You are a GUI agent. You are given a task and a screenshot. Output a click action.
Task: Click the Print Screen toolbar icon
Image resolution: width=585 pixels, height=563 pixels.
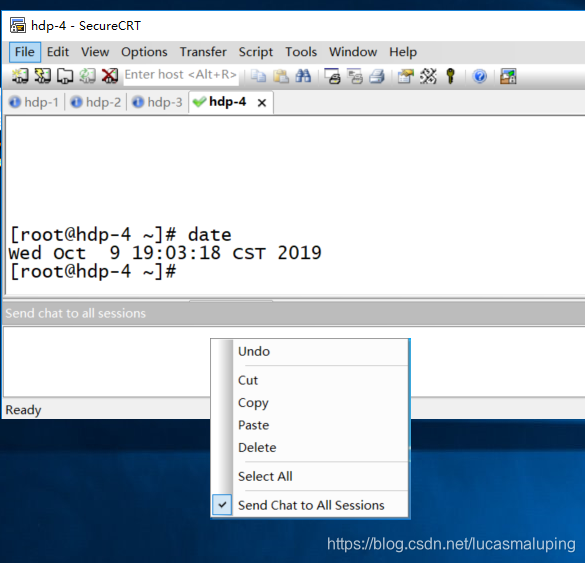(332, 76)
